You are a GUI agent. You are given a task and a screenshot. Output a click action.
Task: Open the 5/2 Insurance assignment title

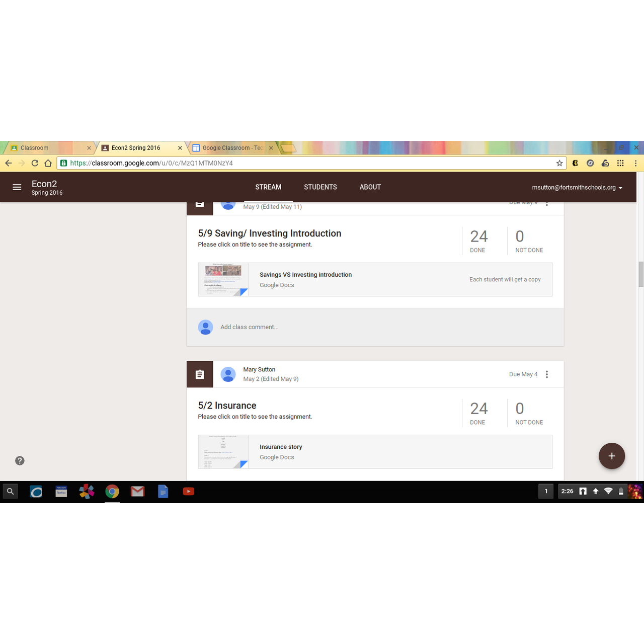tap(227, 406)
